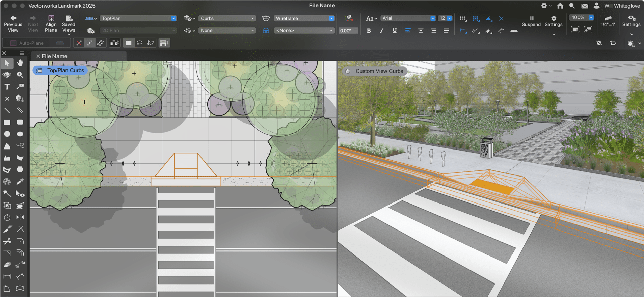Viewport: 644px width, 297px height.
Task: Select the Constrained Dimension tool
Action: click(x=7, y=277)
